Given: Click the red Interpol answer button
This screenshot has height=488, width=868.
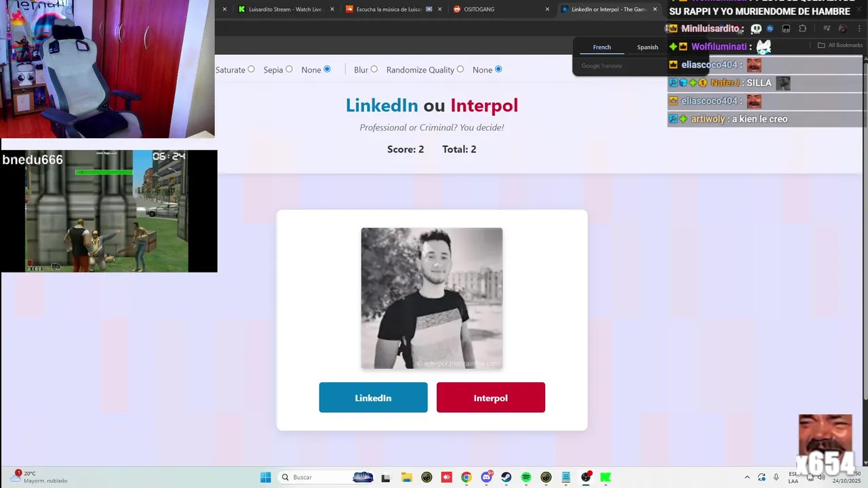Looking at the screenshot, I should click(490, 398).
